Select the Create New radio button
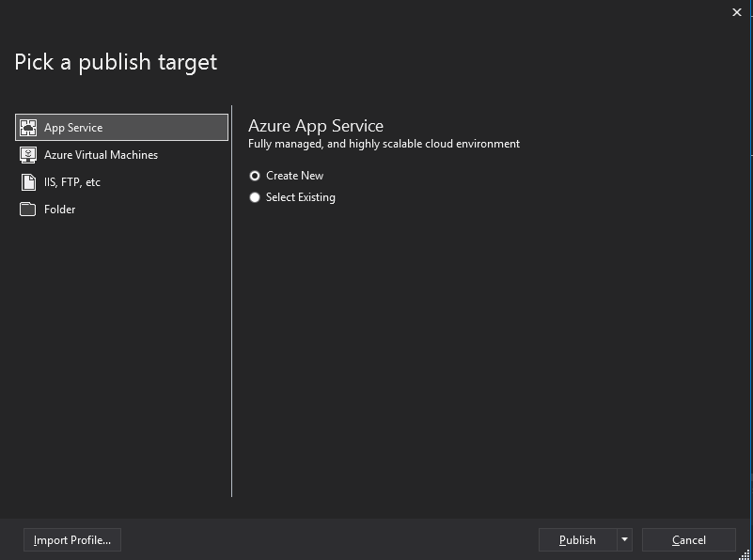The width and height of the screenshot is (753, 560). [x=255, y=176]
